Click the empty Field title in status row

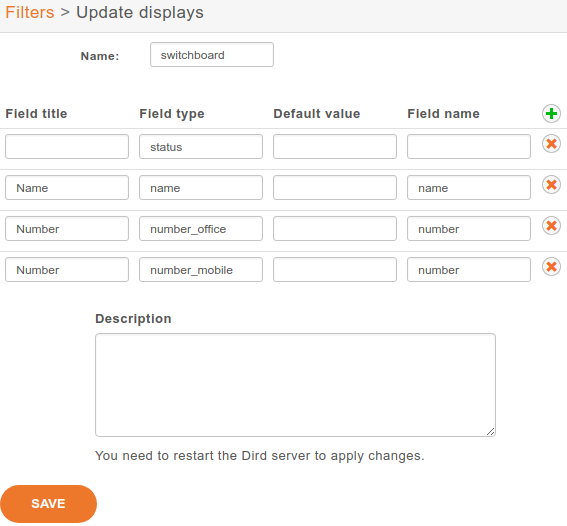point(67,146)
